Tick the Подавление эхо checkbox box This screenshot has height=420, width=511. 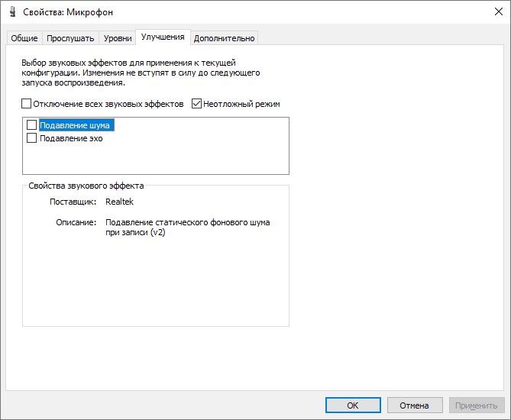[x=32, y=139]
